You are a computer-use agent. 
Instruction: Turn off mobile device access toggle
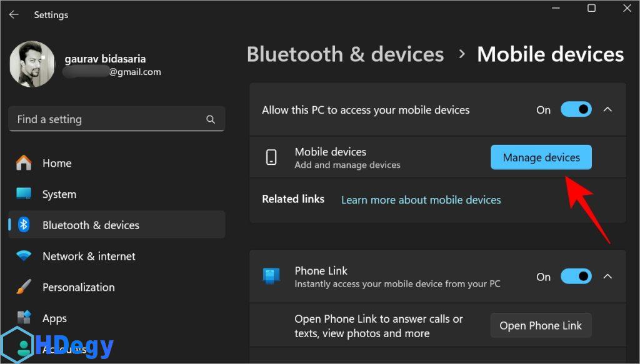pyautogui.click(x=576, y=110)
